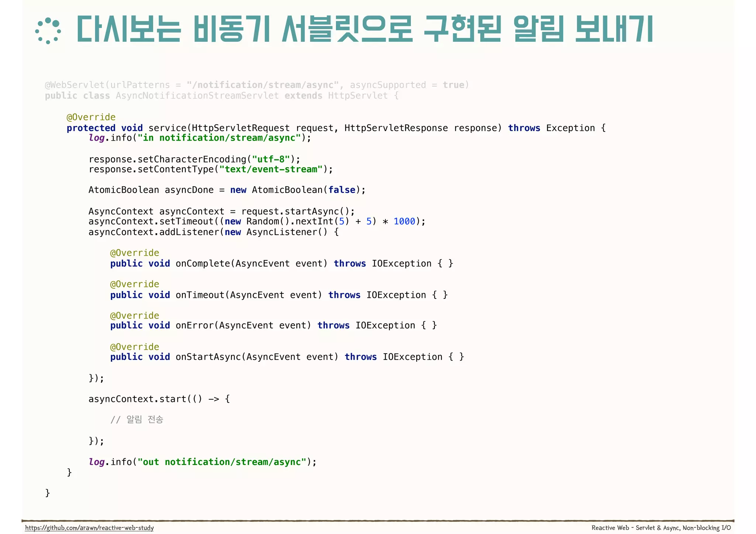Click the AtomicBoolean asyncDone declaration line
Viewport: 756px width, 534px height.
click(227, 190)
